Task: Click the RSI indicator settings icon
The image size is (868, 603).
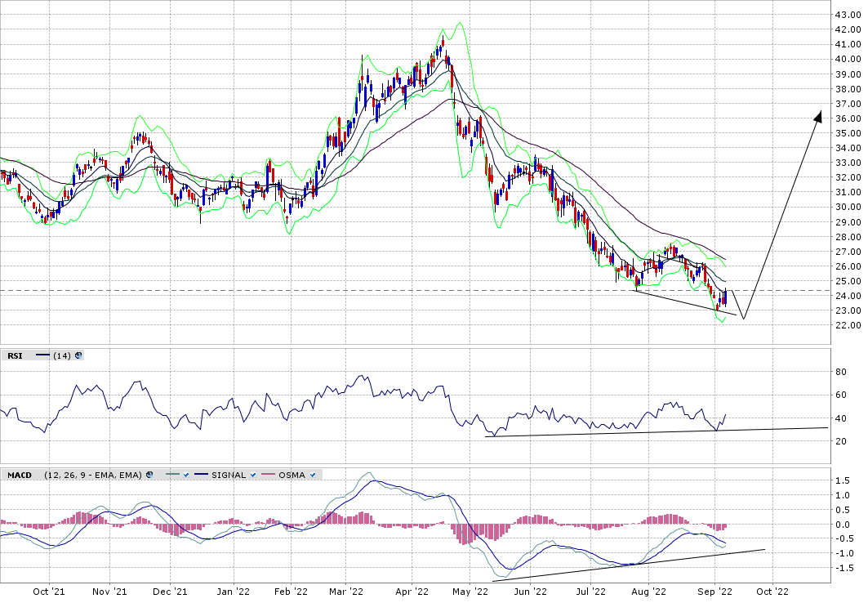Action: point(79,355)
